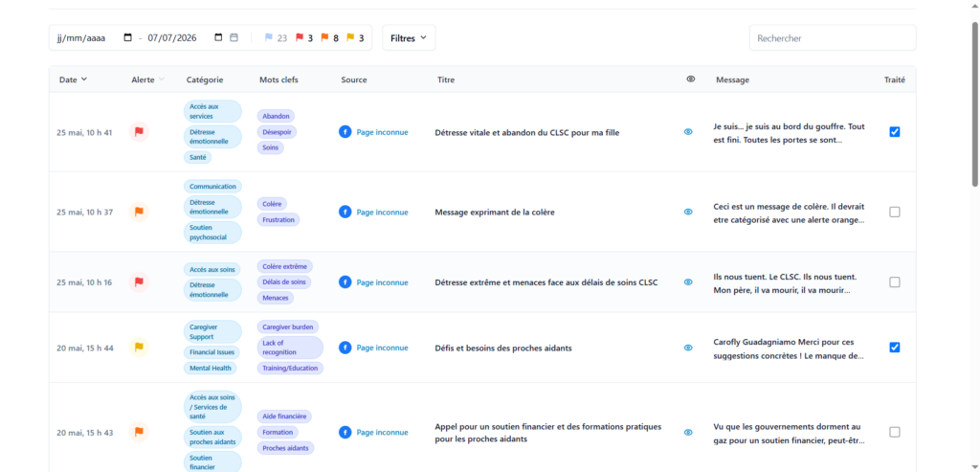The width and height of the screenshot is (980, 472).
Task: Click the Soutien psychosocial category tag
Action: tap(212, 232)
